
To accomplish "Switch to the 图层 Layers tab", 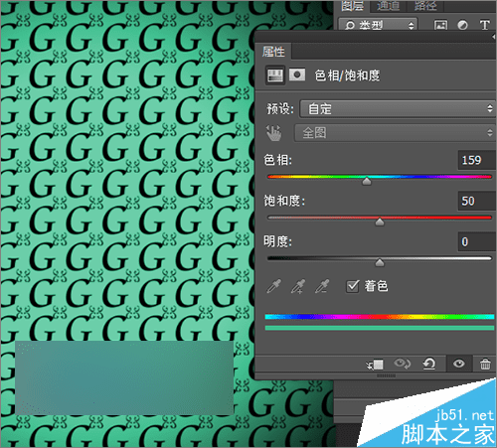I will (x=352, y=6).
